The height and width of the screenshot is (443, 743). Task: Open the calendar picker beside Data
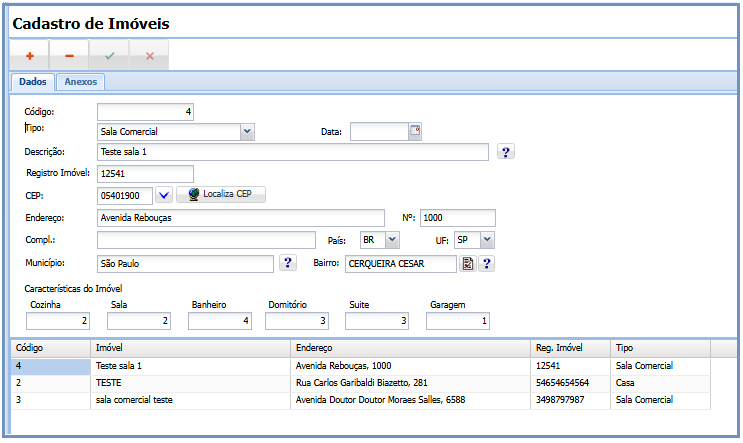[x=415, y=131]
